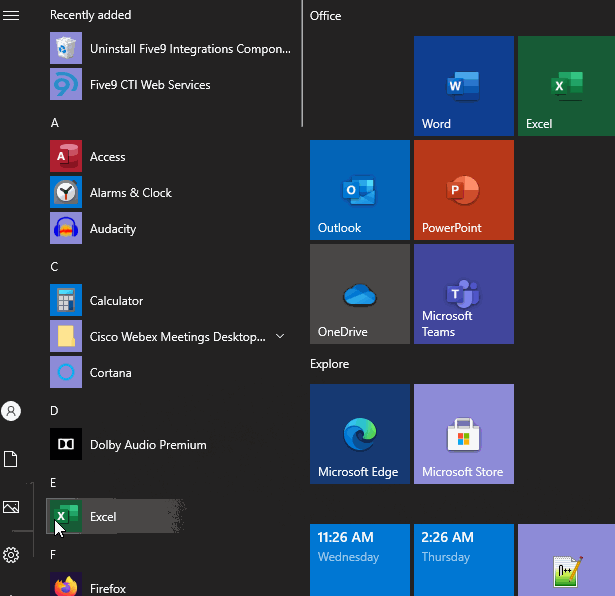Open the user account icon

[x=11, y=411]
